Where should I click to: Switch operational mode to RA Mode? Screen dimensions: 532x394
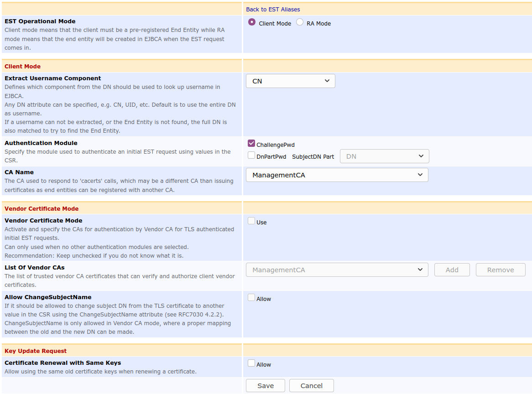click(300, 22)
